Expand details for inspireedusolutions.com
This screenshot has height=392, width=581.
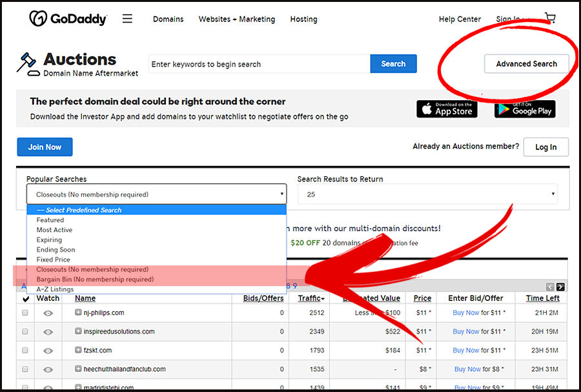click(x=78, y=331)
